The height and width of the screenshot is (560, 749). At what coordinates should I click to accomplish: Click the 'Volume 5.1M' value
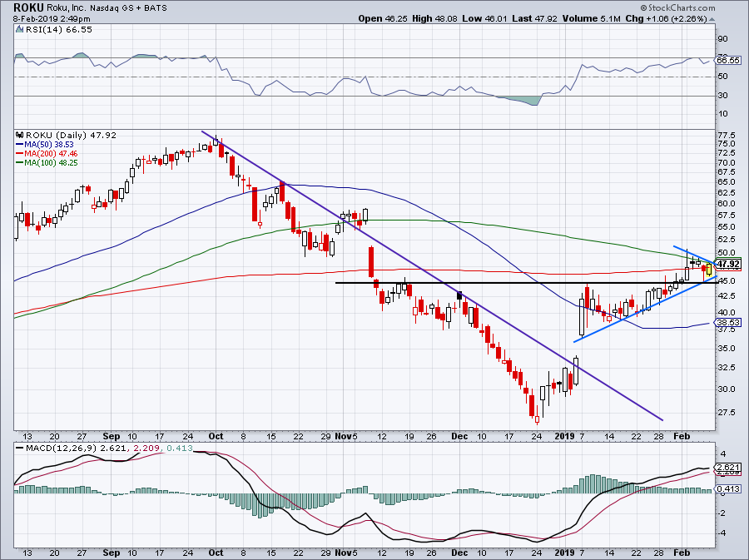point(592,18)
